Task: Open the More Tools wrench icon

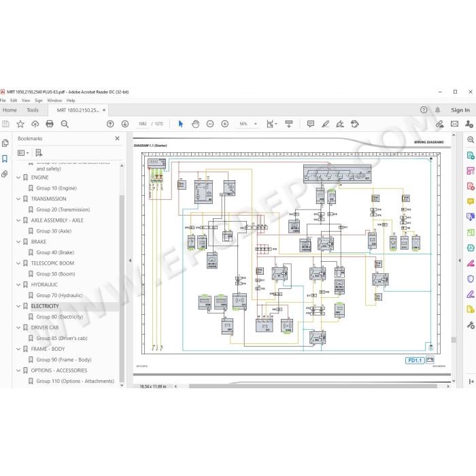Action: click(x=471, y=326)
